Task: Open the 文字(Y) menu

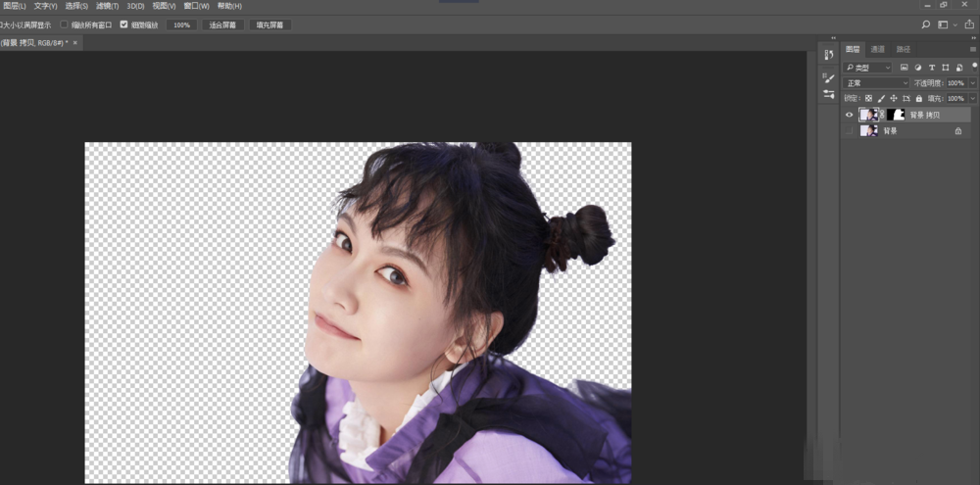Action: [46, 6]
